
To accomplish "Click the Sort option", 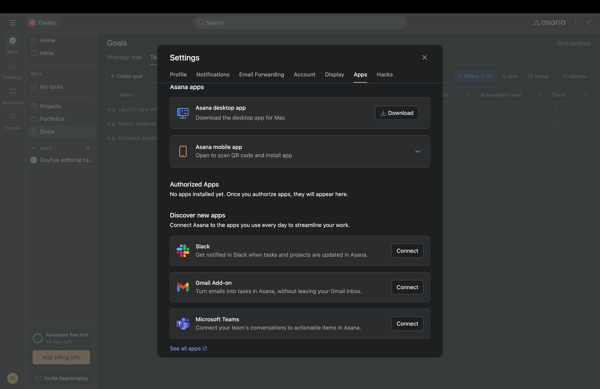I will [x=510, y=76].
